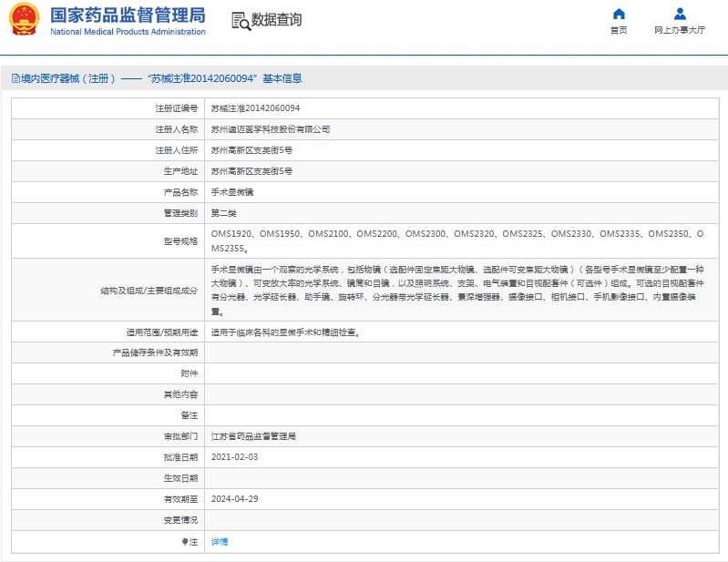Click the lightbulb icon beside 注
This screenshot has width=728, height=562.
pyautogui.click(x=185, y=542)
